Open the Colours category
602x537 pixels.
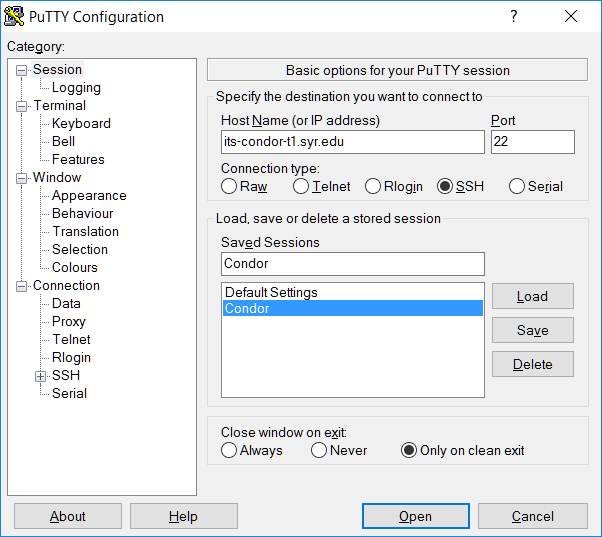pyautogui.click(x=75, y=268)
